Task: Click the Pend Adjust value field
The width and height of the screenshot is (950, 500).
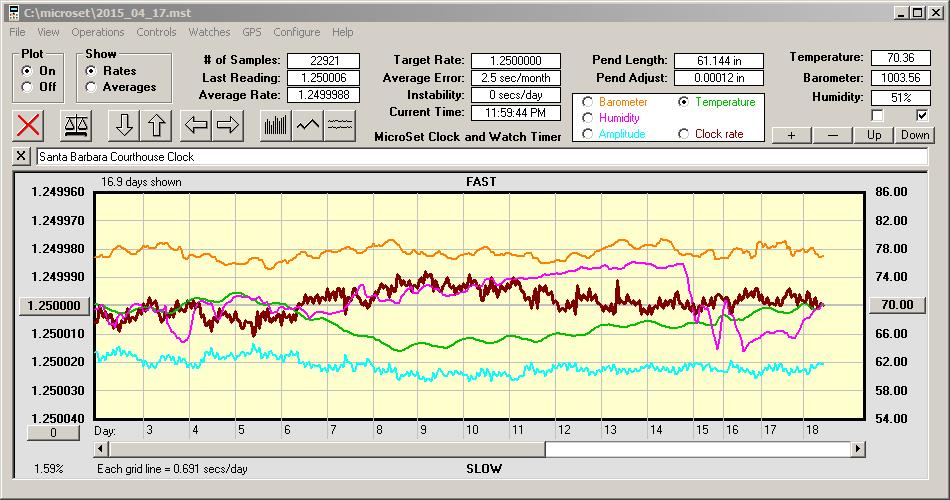Action: click(719, 78)
